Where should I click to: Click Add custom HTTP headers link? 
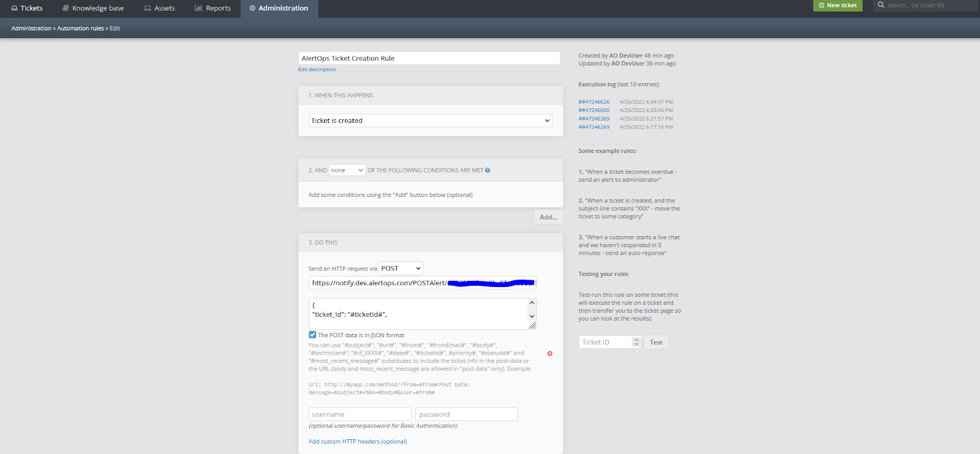358,442
